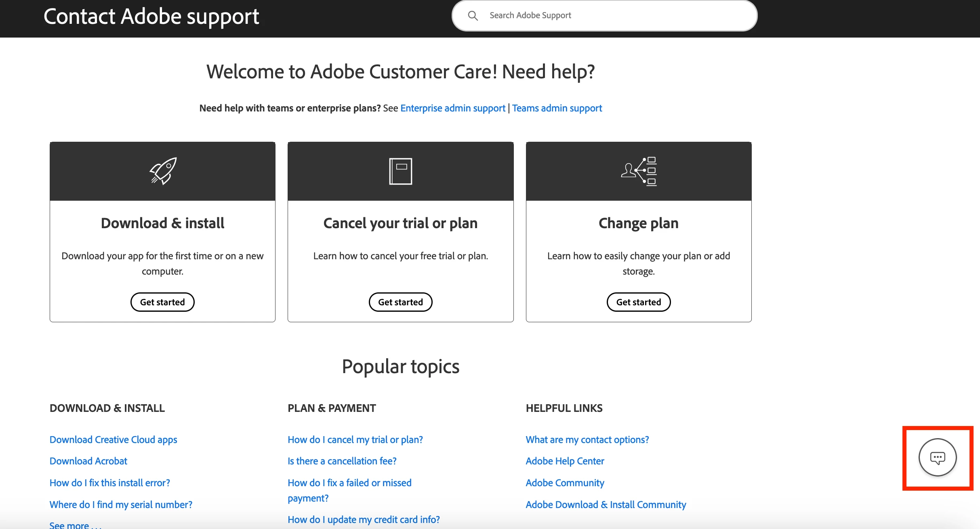Follow the Download Acrobat link
Screen dimensions: 980x529
[x=88, y=461]
